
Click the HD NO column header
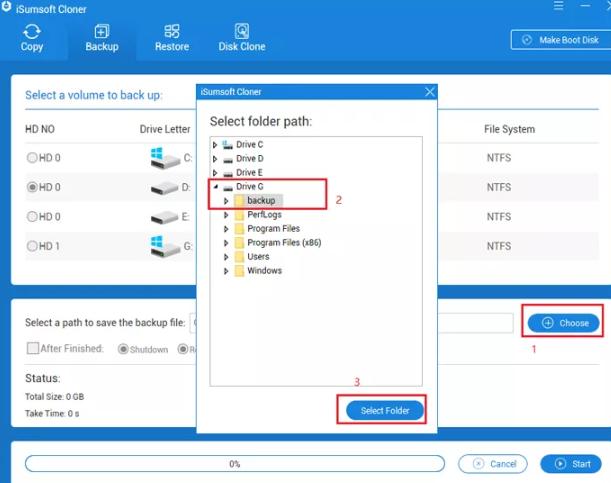[40, 129]
